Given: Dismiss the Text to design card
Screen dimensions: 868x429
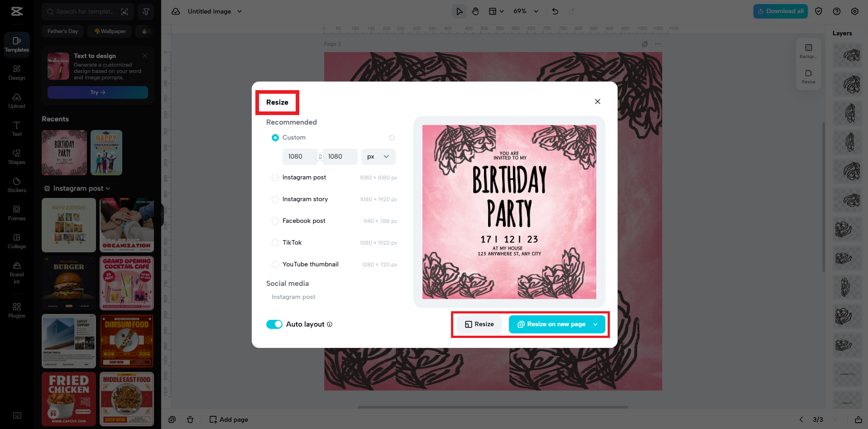Looking at the screenshot, I should 145,56.
